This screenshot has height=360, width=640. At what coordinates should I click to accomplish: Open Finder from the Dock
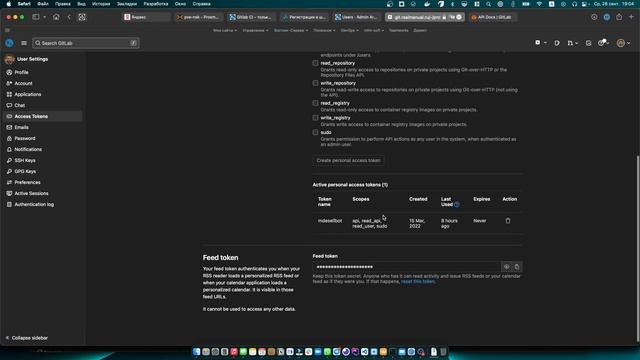197,352
